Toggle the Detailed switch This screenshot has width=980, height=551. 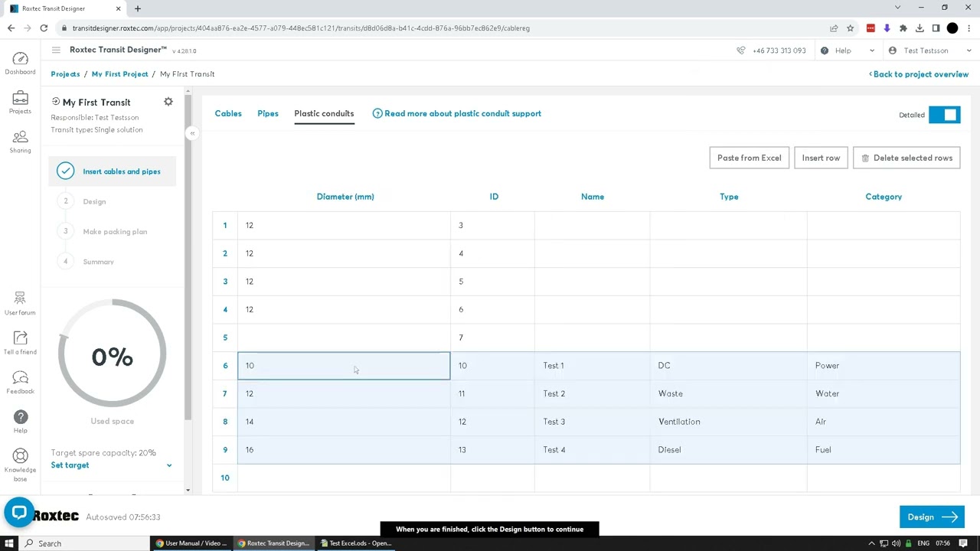(x=944, y=115)
